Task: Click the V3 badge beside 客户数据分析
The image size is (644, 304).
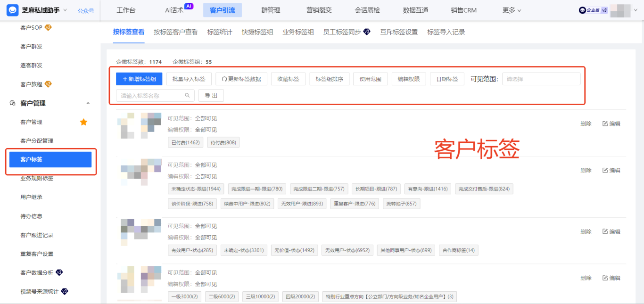Action: coord(59,272)
